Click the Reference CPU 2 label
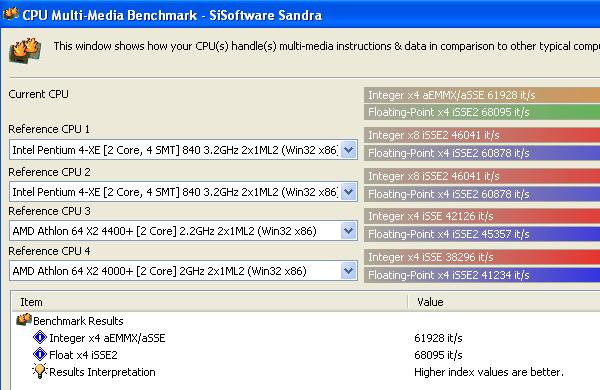 [49, 172]
